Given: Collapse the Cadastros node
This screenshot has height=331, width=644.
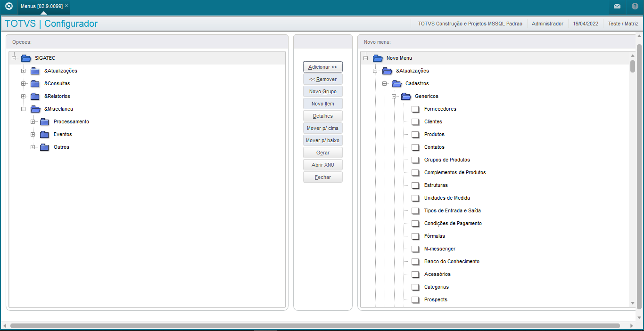Looking at the screenshot, I should click(384, 83).
